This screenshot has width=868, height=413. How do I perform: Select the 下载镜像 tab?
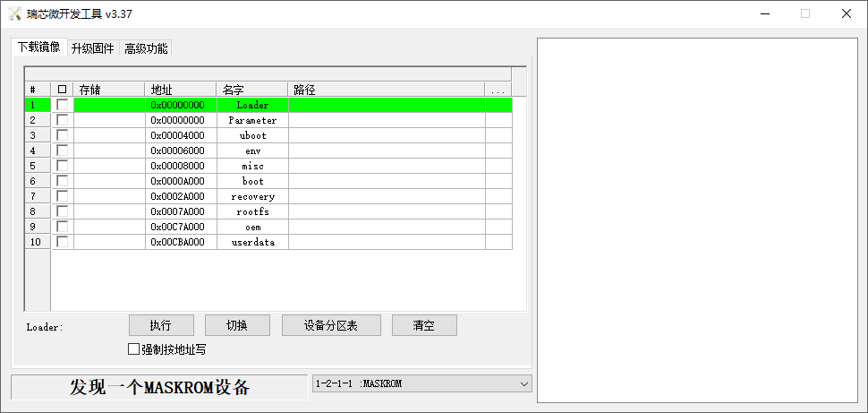pos(38,47)
